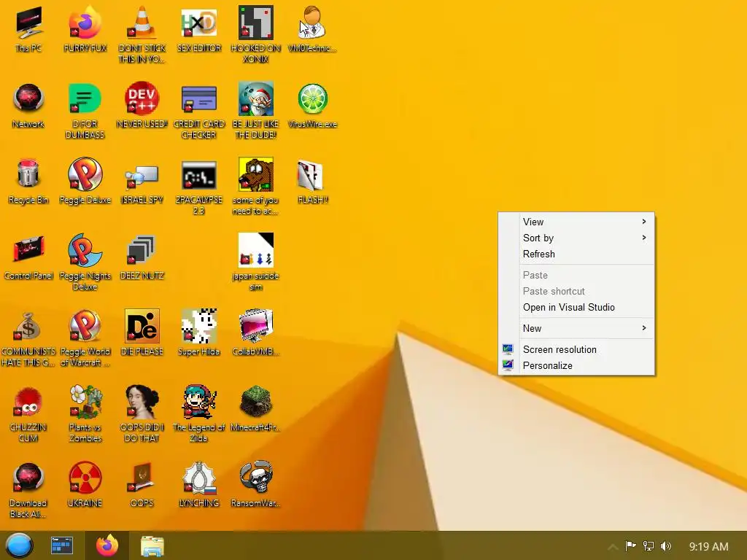Expand the View submenu arrow
This screenshot has height=560, width=747.
click(x=643, y=222)
